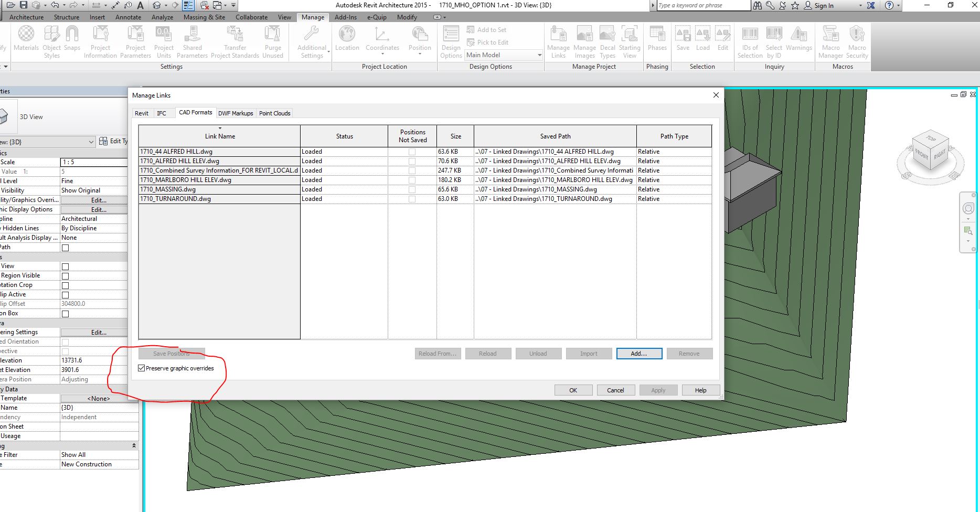This screenshot has height=512, width=980.
Task: Open the Main Model design options dropdown
Action: click(x=539, y=55)
